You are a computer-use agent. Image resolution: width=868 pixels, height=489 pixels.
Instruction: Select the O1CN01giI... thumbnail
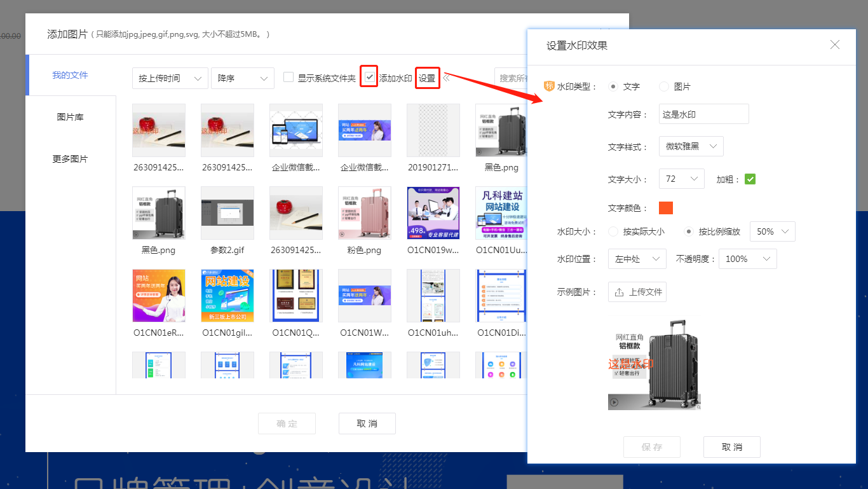click(227, 296)
